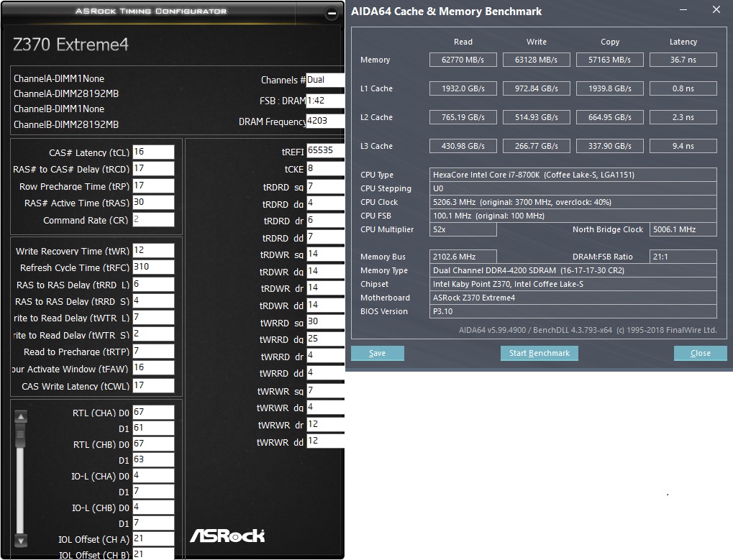Click the Memory Write result 63128 MB/s
Screen dimensions: 733x560
pos(536,60)
